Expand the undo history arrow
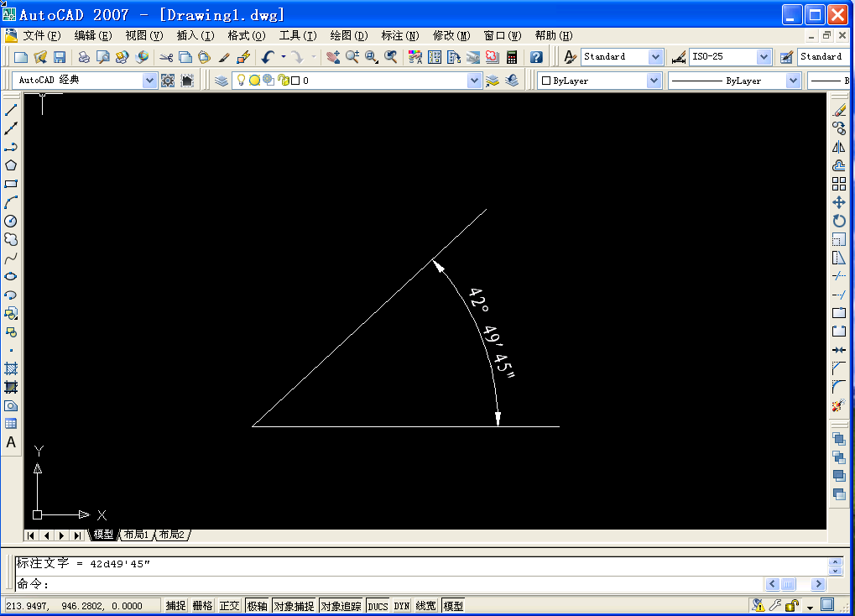The image size is (855, 616). [284, 57]
